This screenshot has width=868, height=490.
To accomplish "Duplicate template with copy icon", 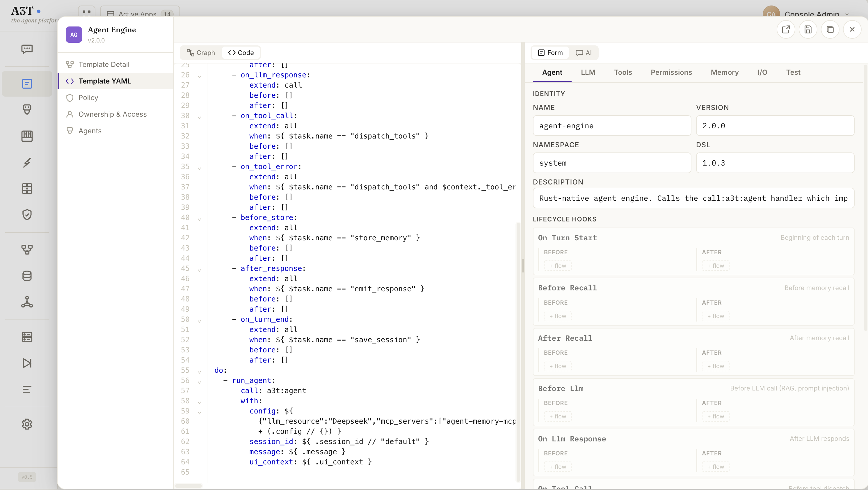I will 830,30.
